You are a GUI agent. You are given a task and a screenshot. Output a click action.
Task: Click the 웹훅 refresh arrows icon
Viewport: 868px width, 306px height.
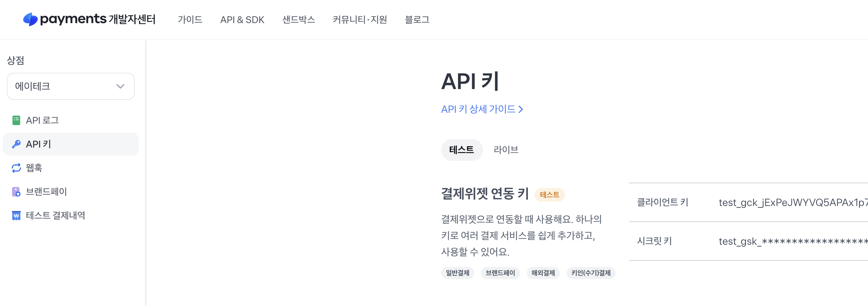(x=16, y=168)
